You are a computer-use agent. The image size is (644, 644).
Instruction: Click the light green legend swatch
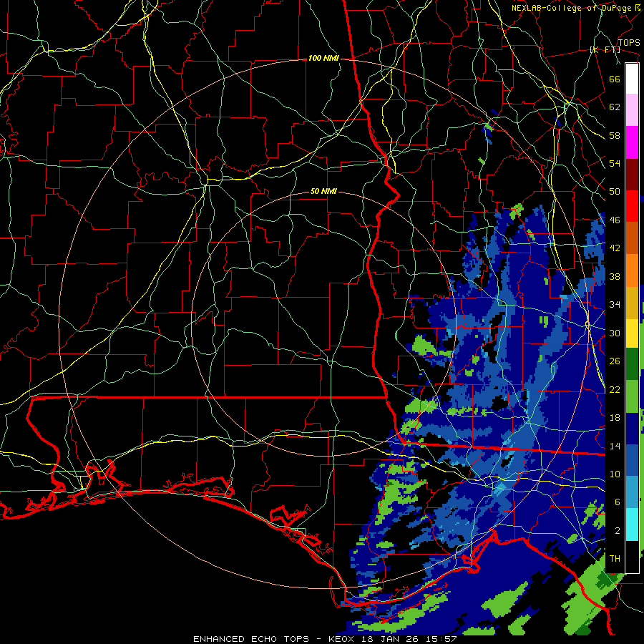[632, 396]
